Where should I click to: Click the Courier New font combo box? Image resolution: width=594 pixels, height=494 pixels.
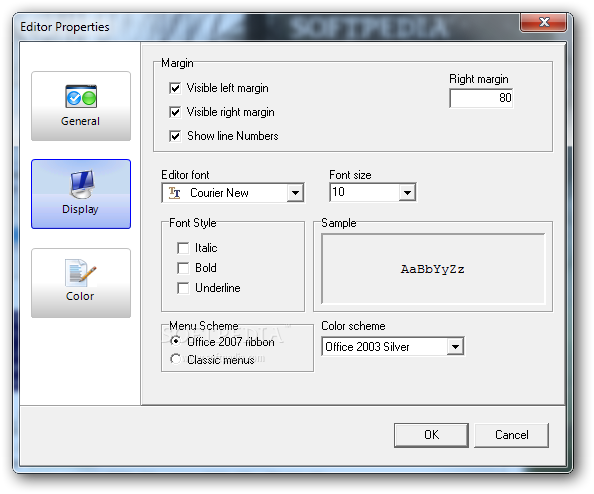coord(233,193)
